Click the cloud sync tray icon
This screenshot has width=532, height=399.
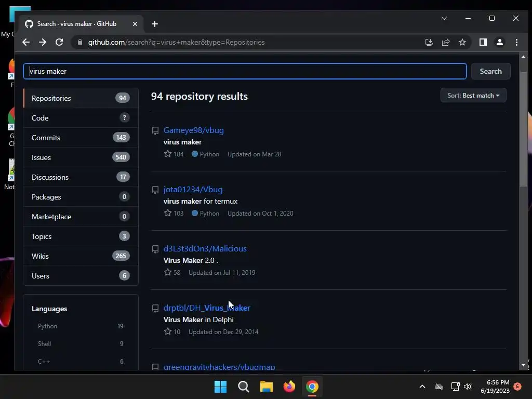[x=439, y=387]
